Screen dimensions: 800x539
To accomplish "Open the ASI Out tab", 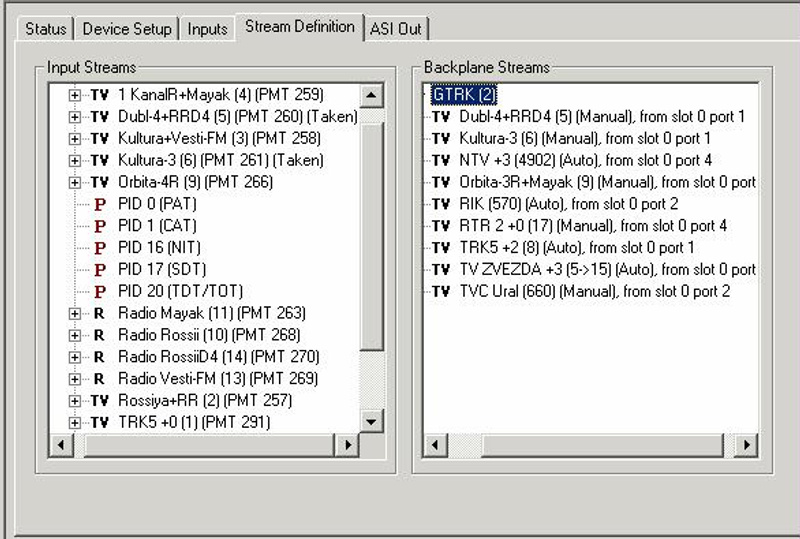I will coord(396,29).
